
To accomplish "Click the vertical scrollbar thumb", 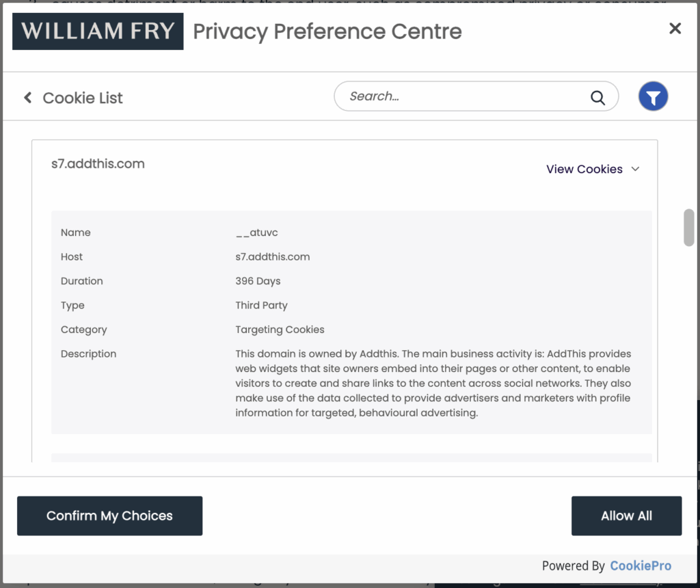I will coord(688,227).
